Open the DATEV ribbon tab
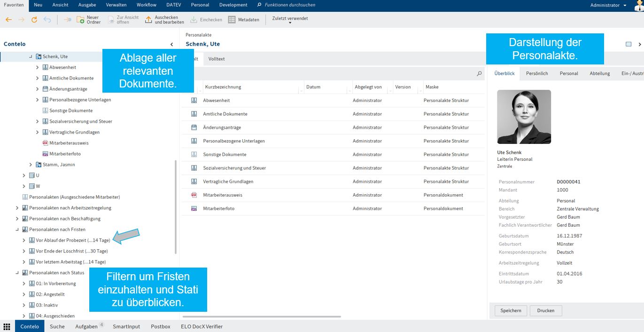This screenshot has width=644, height=332. pos(174,5)
